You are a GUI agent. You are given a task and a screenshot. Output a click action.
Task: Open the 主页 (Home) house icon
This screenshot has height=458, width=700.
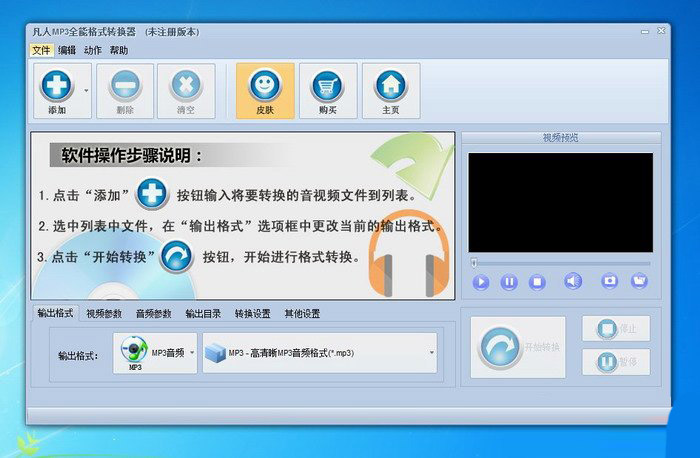[391, 85]
